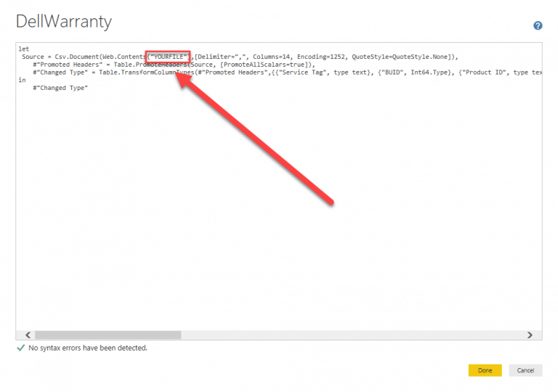Image resolution: width=558 pixels, height=392 pixels.
Task: Click "Columns=14" parameter text
Action: tap(271, 57)
